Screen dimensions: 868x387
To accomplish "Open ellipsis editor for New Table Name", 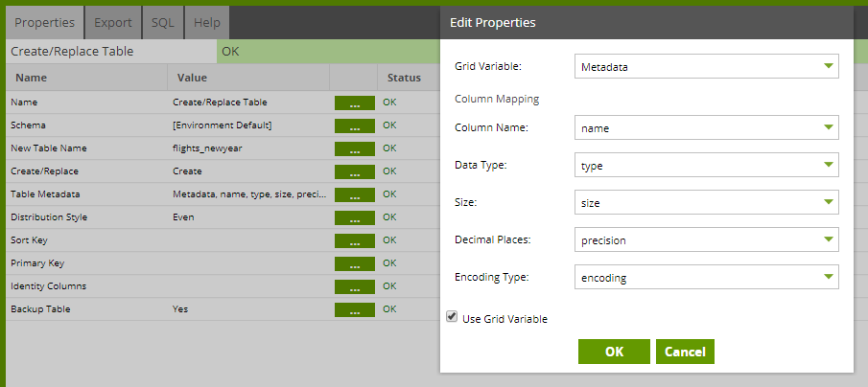I will (355, 148).
